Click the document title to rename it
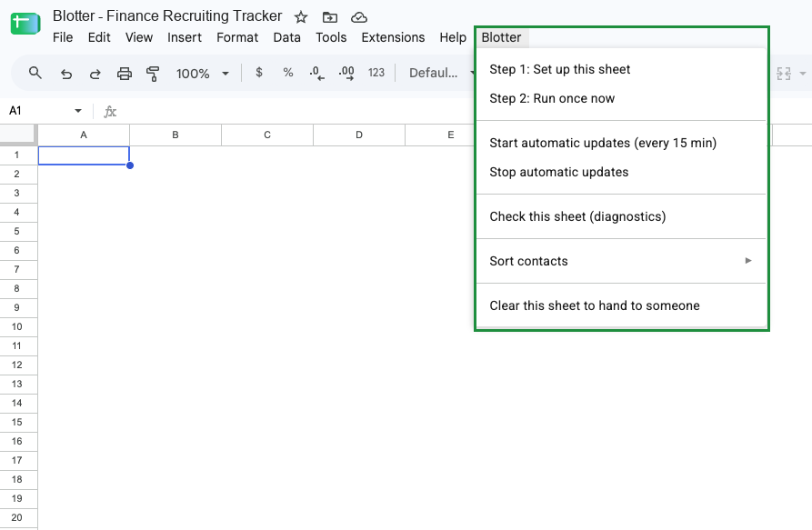Viewport: 812px width, 530px height. [167, 16]
